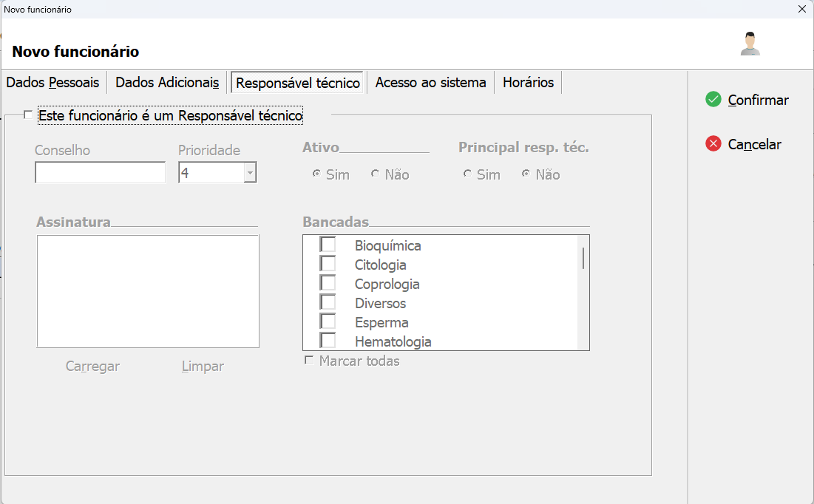Click the Bioquímica list item text

[388, 245]
